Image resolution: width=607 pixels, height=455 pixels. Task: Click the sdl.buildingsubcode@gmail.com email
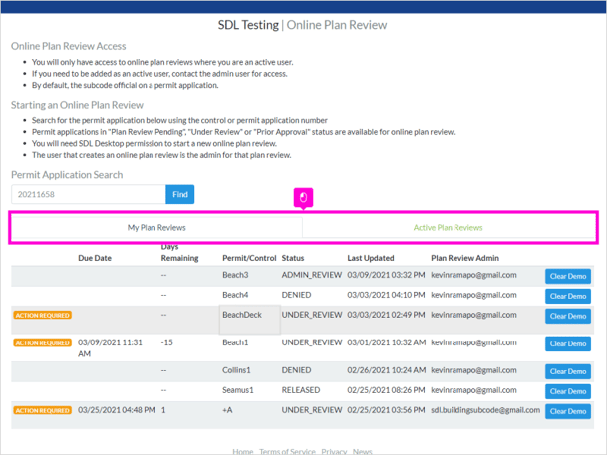tap(485, 410)
